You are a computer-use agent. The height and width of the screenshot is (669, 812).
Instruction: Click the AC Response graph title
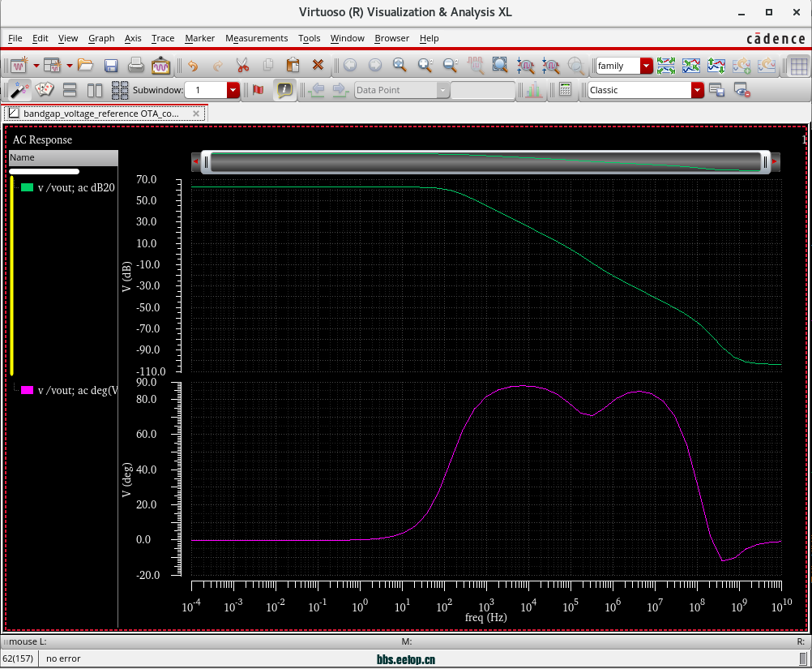click(x=42, y=140)
